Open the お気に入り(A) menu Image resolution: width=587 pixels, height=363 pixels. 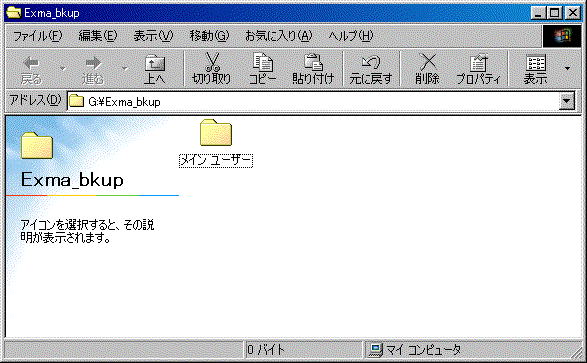click(279, 36)
